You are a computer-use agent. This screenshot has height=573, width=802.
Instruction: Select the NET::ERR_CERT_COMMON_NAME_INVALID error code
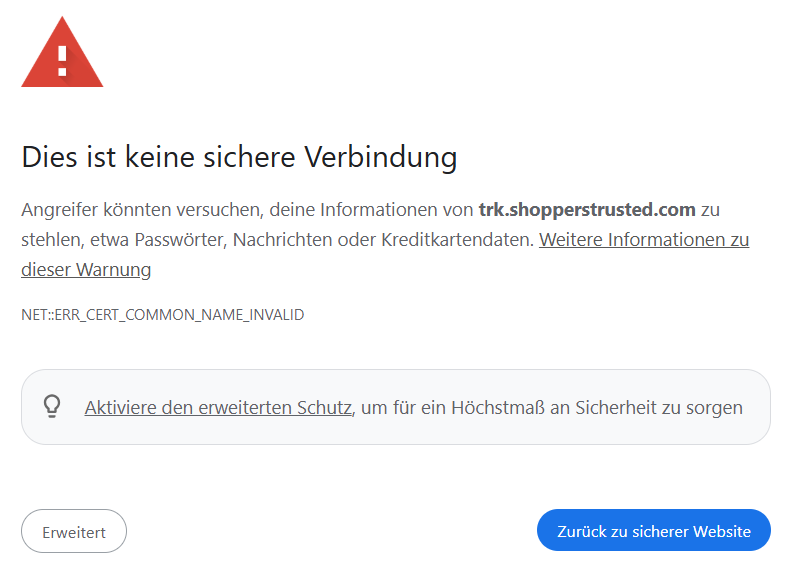point(163,315)
